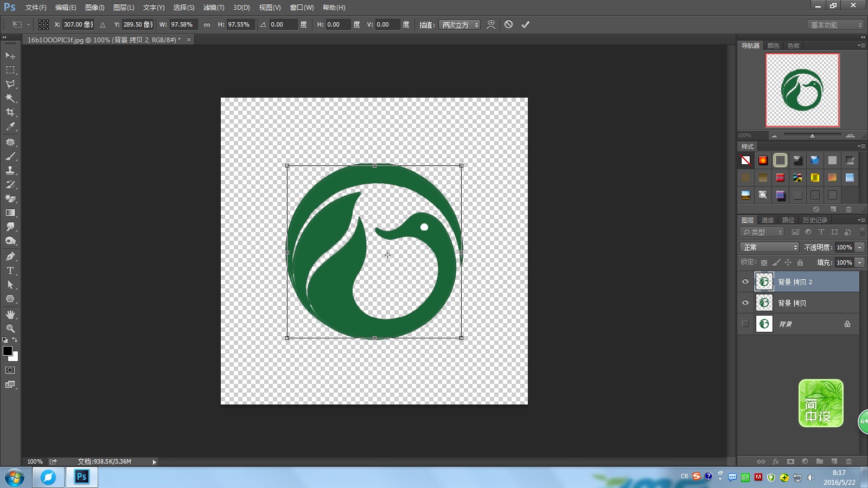Select the Crop tool
Viewport: 868px width, 488px height.
pos(10,112)
